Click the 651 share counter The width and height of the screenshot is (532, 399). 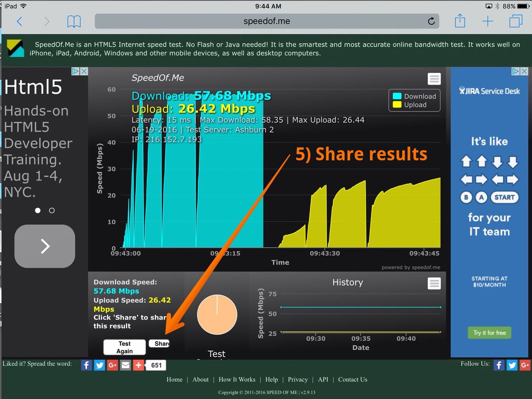click(156, 365)
